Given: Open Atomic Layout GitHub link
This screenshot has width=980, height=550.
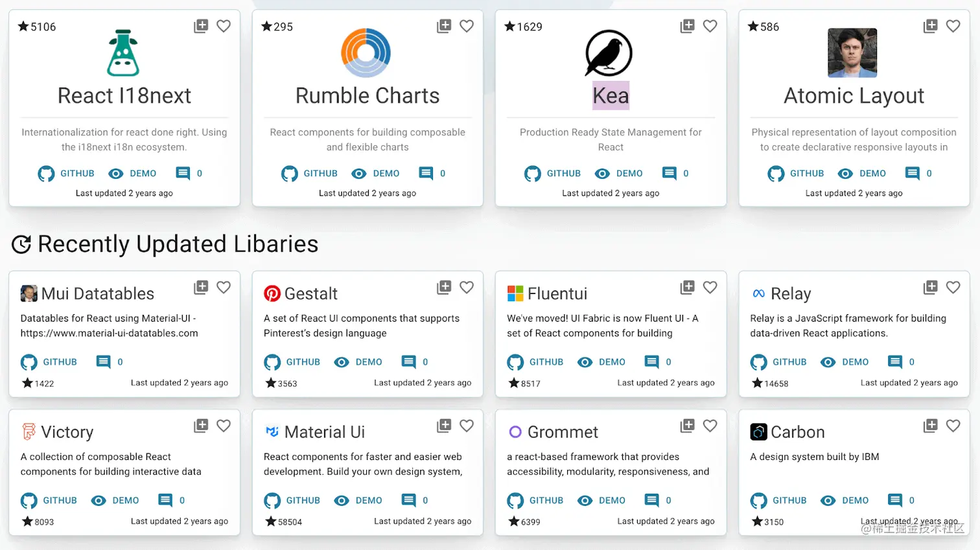Looking at the screenshot, I should 795,174.
